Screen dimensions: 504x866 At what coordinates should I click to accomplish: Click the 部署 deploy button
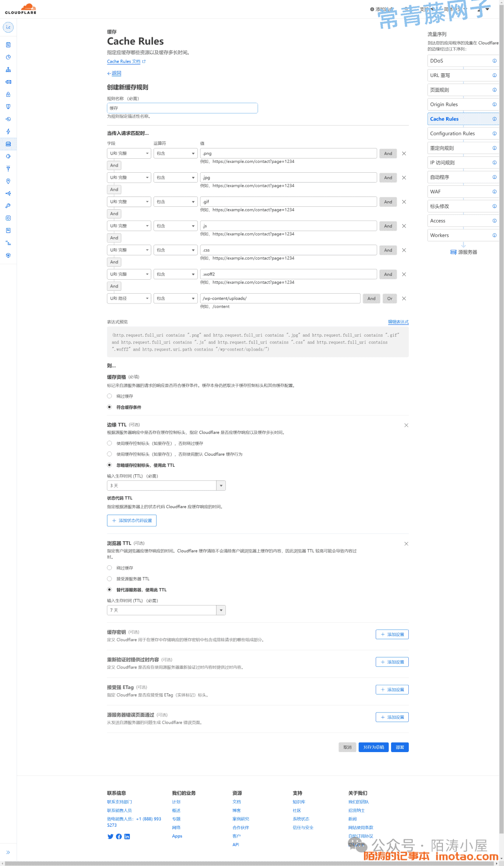click(x=400, y=747)
